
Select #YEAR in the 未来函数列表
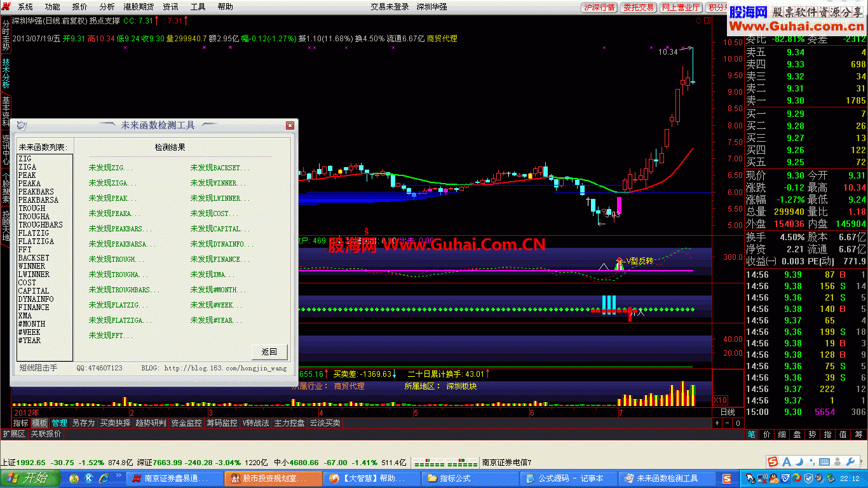(29, 341)
